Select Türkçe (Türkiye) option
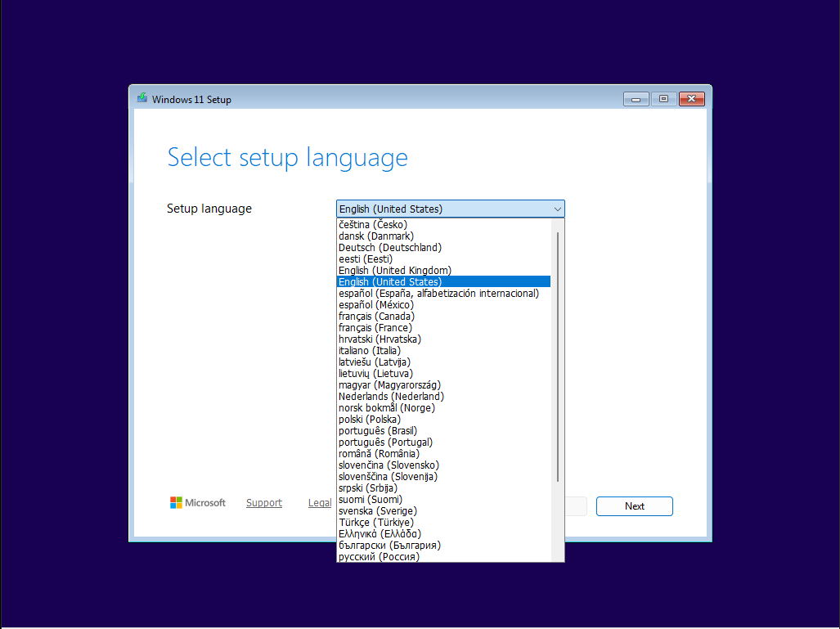 tap(443, 523)
